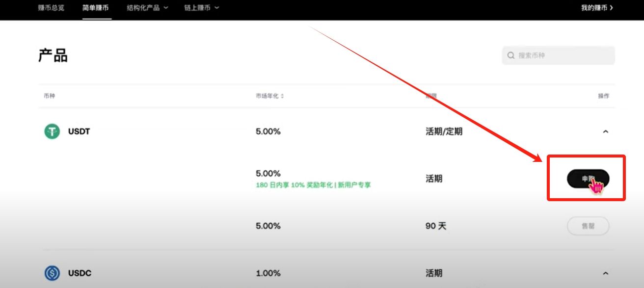Open the 结构化产品 dropdown menu
Viewport: 644px width, 288px height.
146,8
